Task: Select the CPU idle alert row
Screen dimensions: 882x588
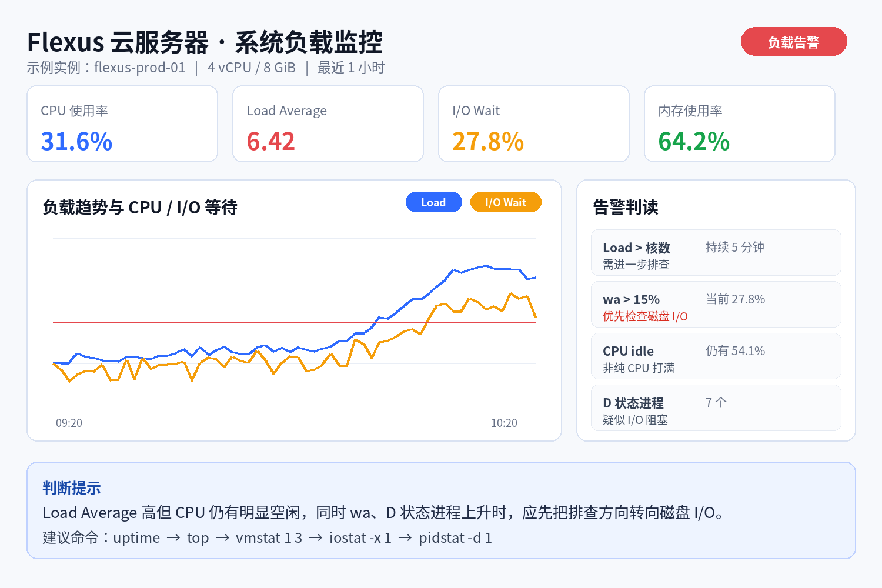Action: point(716,356)
